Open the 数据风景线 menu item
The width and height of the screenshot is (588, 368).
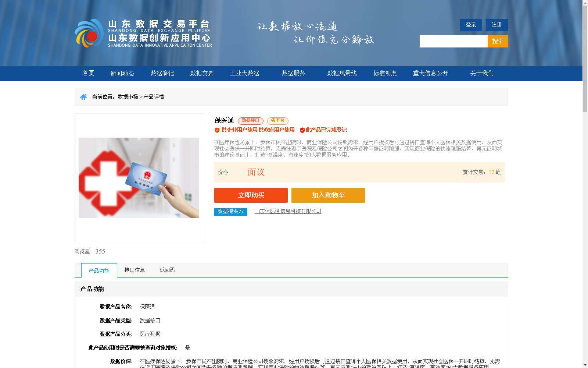342,73
